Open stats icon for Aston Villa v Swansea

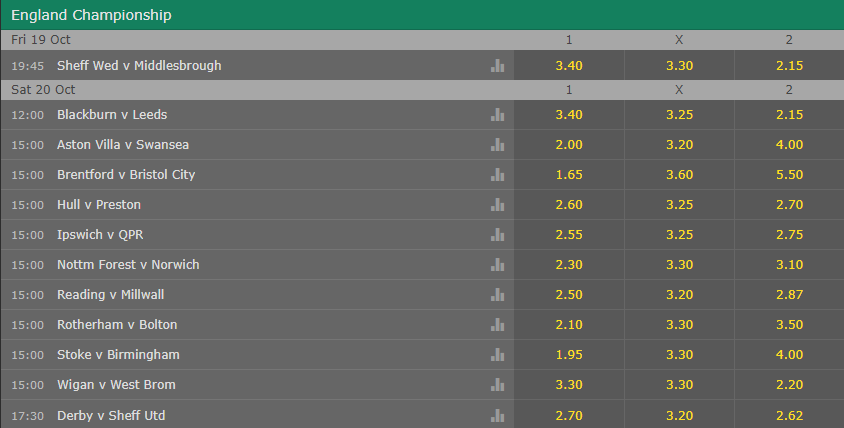point(497,145)
